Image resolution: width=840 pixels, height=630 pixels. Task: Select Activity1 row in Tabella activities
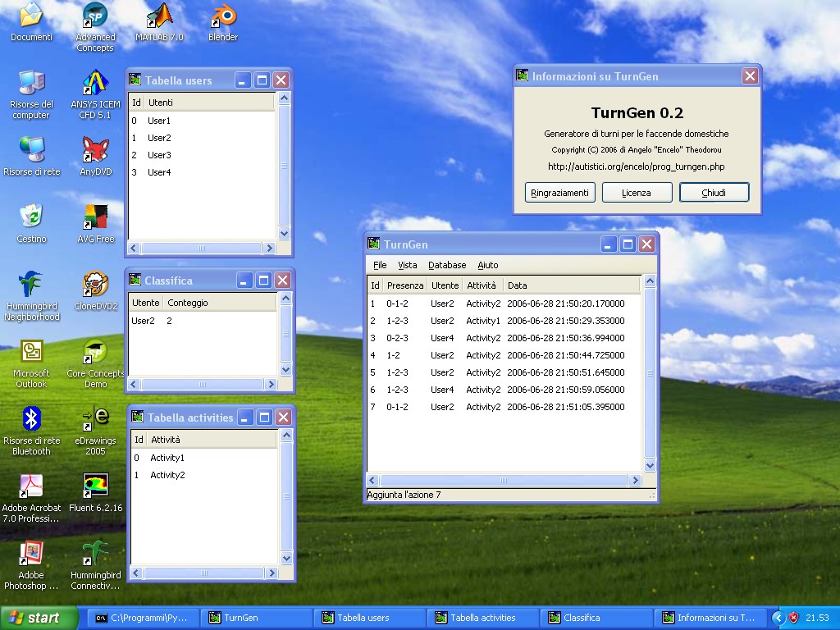203,458
